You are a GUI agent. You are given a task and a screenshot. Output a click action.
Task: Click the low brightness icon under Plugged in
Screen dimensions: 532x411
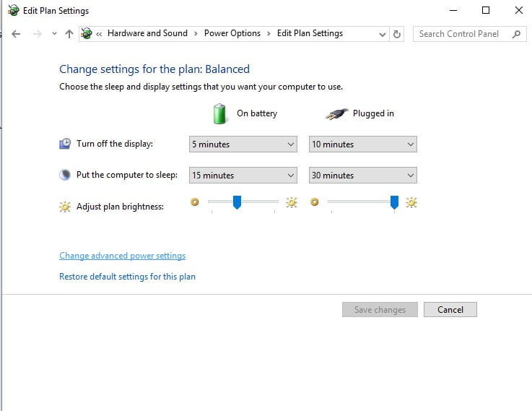[314, 202]
